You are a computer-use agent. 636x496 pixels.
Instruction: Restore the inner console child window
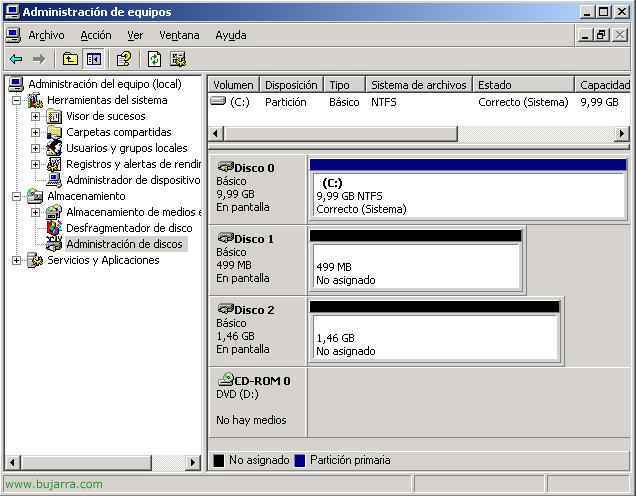(x=602, y=35)
